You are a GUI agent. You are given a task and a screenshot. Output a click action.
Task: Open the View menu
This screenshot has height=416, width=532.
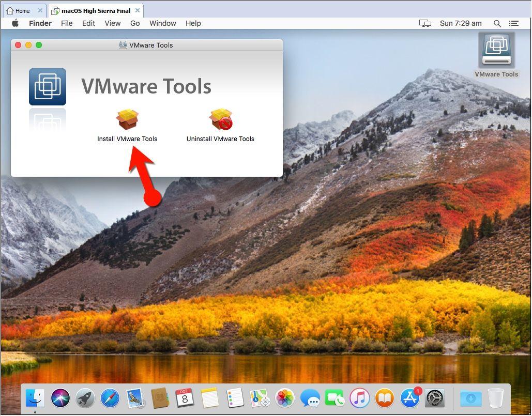pyautogui.click(x=113, y=23)
